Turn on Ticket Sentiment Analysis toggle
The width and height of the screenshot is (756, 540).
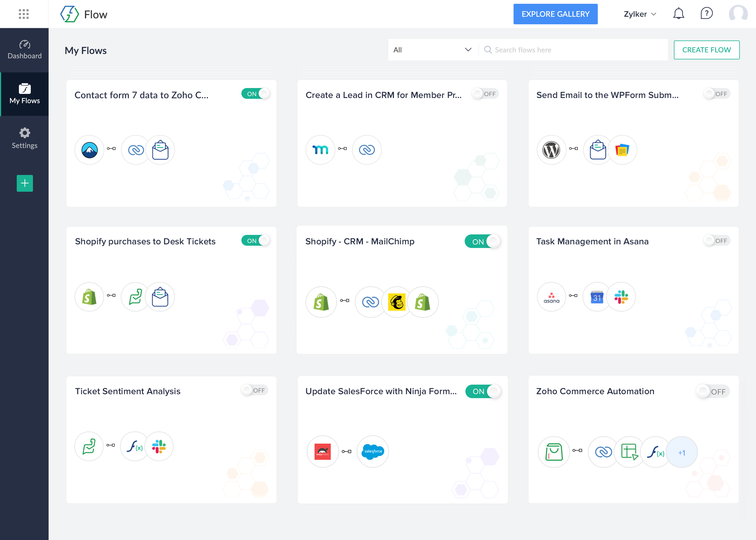(255, 390)
